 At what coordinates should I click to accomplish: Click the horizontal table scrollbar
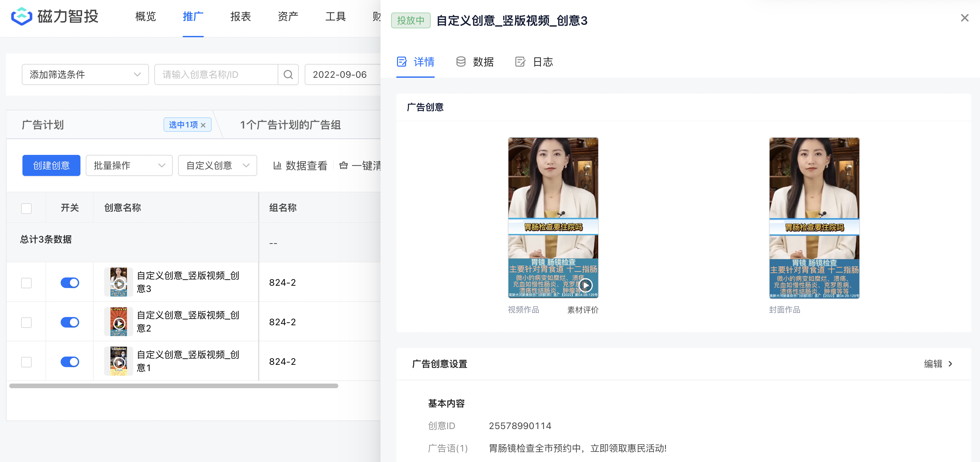tap(173, 386)
